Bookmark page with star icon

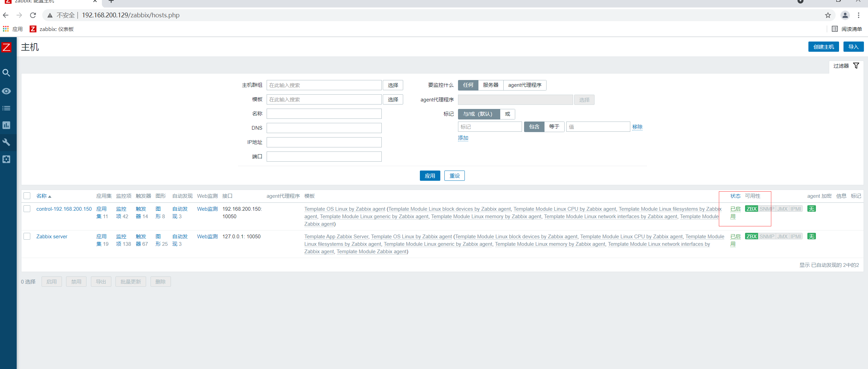coord(828,15)
